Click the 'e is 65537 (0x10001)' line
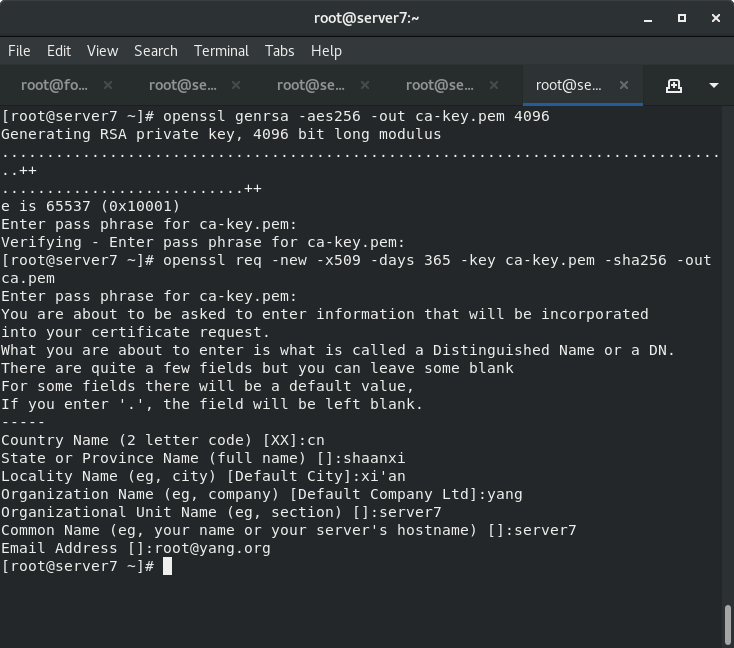This screenshot has height=648, width=734. click(90, 206)
